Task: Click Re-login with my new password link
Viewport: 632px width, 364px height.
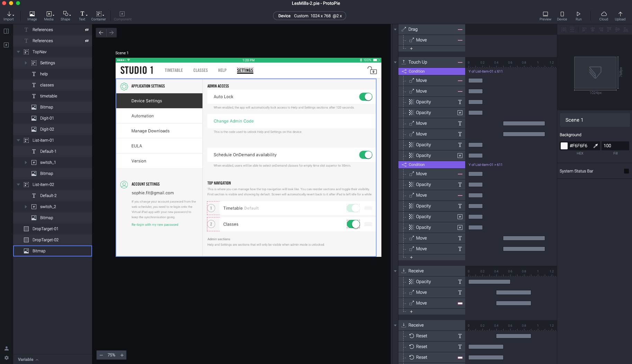Action: coord(155,225)
